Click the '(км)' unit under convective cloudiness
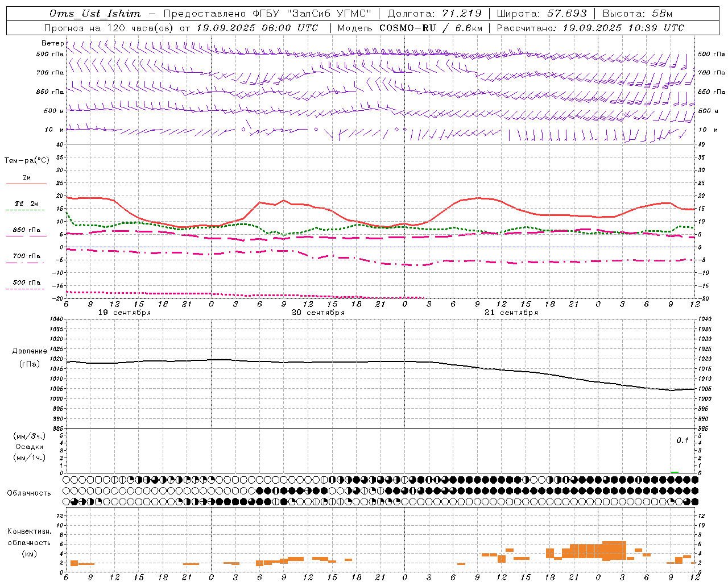The width and height of the screenshot is (728, 582). click(x=29, y=554)
